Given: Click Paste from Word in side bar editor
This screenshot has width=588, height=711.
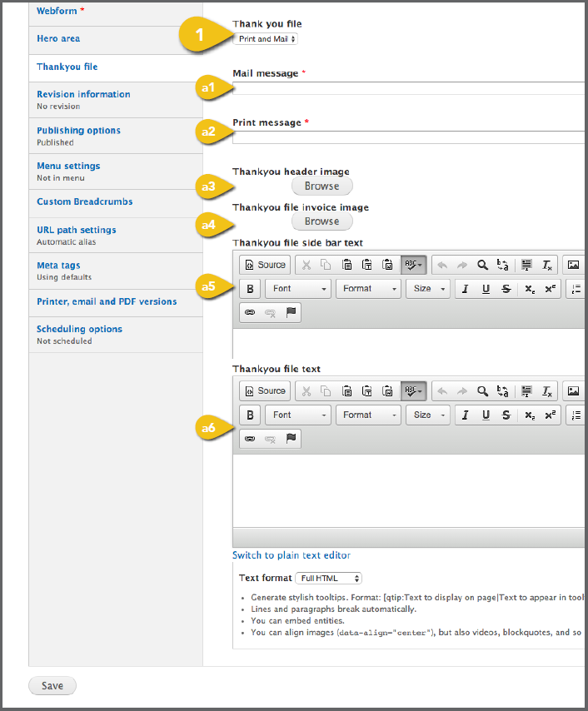Looking at the screenshot, I should [x=387, y=265].
